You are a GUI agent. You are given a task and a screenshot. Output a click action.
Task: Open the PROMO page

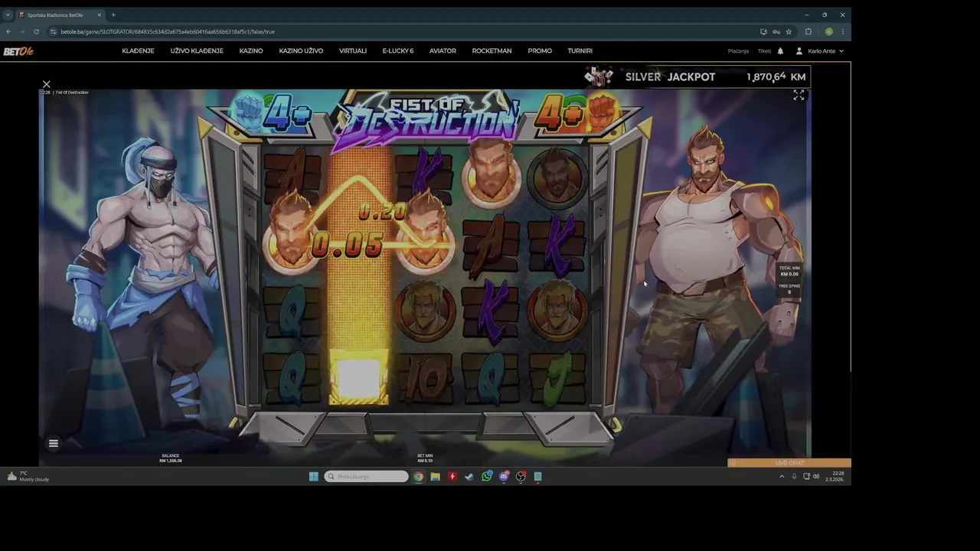(540, 51)
